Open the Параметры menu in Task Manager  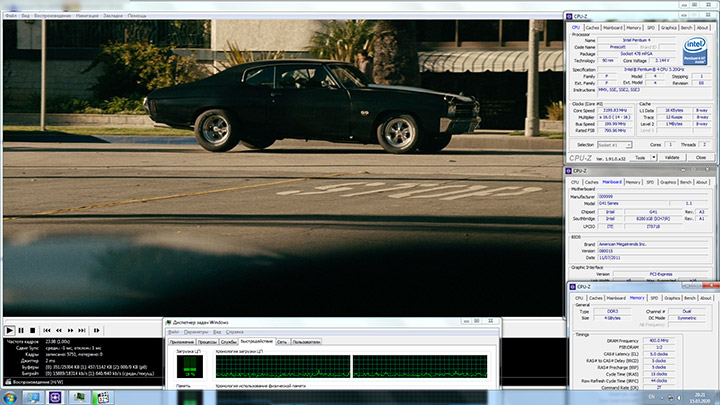(x=196, y=332)
